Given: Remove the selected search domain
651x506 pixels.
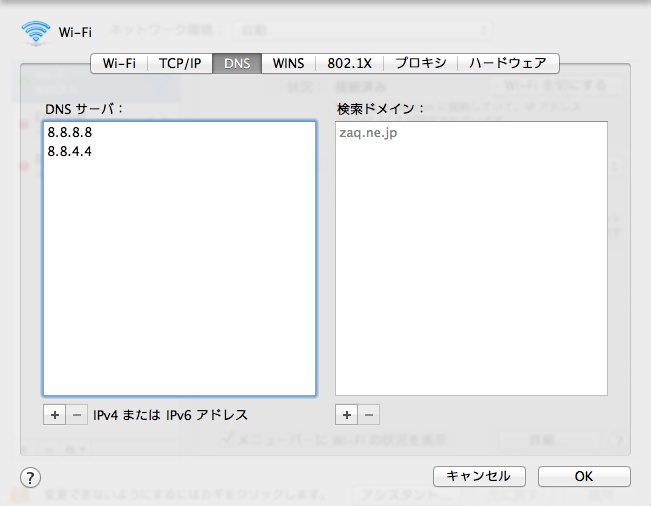Looking at the screenshot, I should [368, 414].
